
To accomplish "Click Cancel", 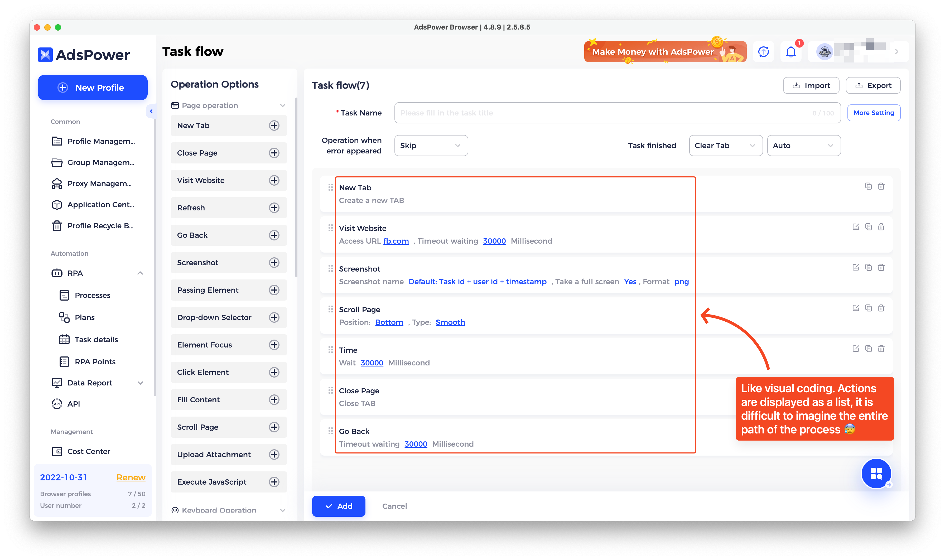I will click(394, 506).
